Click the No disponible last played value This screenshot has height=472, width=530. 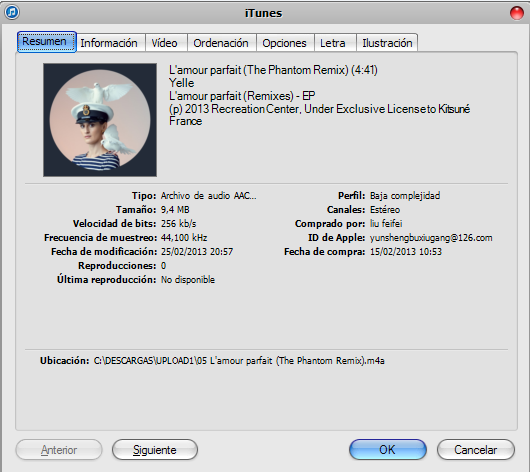pyautogui.click(x=188, y=280)
